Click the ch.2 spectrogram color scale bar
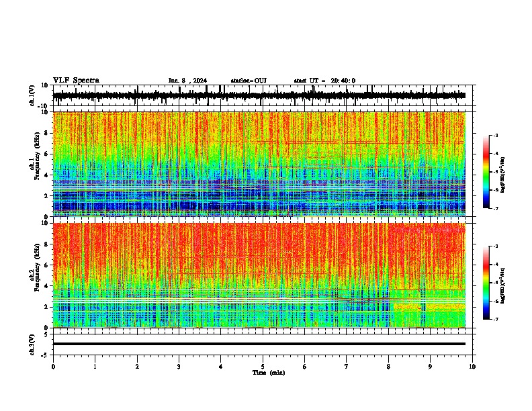Image resolution: width=532 pixels, height=411 pixels. [x=486, y=283]
